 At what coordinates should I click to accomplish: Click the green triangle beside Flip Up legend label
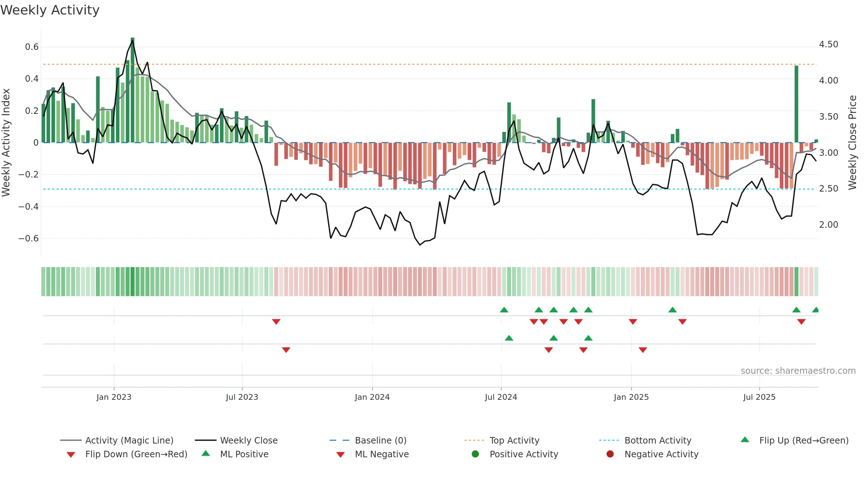(745, 440)
